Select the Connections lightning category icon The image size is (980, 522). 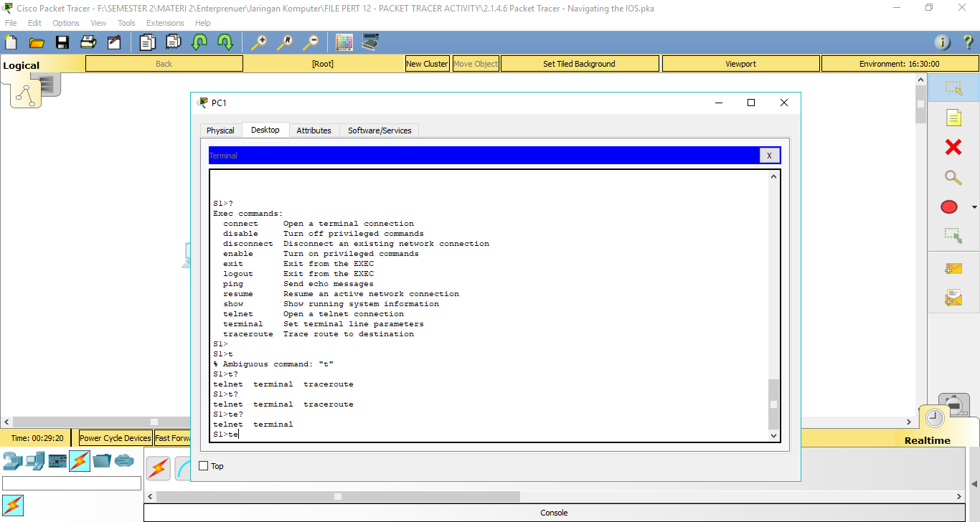coord(80,461)
